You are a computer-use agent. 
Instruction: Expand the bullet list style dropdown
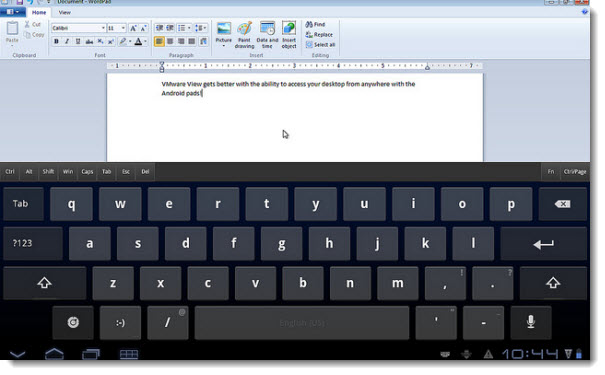(189, 28)
